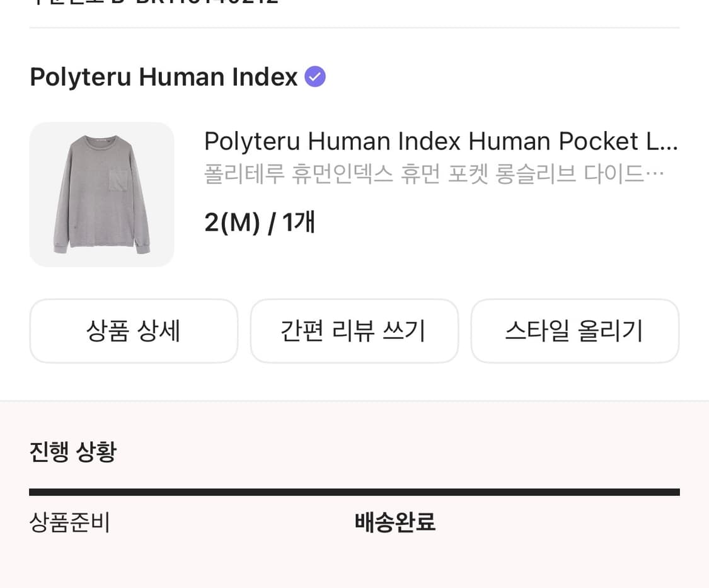709x588 pixels.
Task: Tap the 1개 quantity text
Action: [299, 222]
